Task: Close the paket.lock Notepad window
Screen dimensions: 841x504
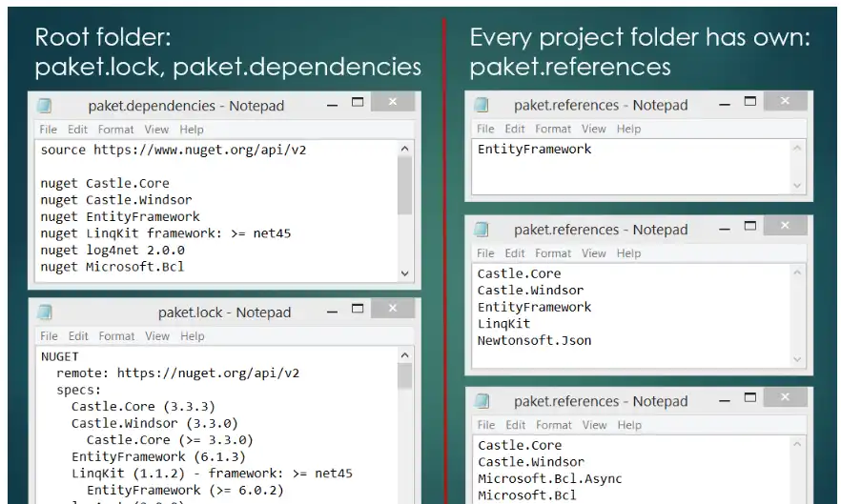Action: [393, 308]
